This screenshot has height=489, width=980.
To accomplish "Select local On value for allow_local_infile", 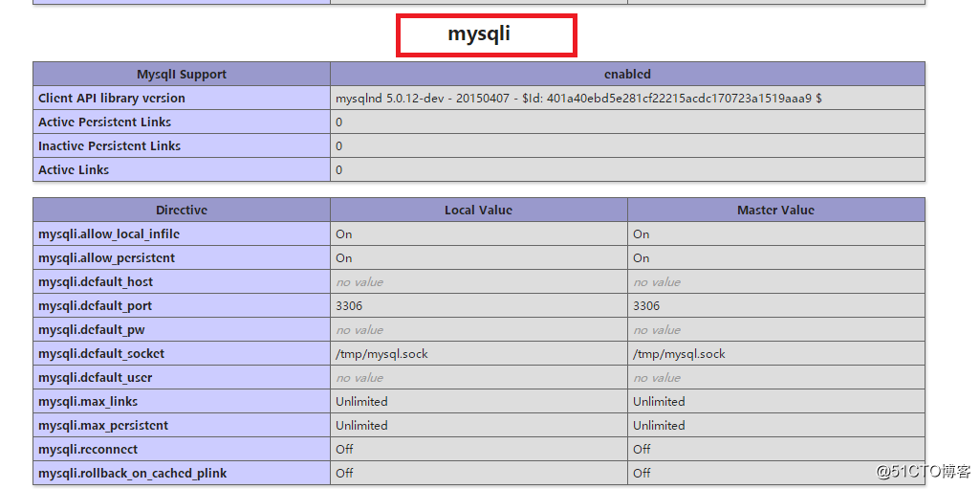I will tap(344, 233).
